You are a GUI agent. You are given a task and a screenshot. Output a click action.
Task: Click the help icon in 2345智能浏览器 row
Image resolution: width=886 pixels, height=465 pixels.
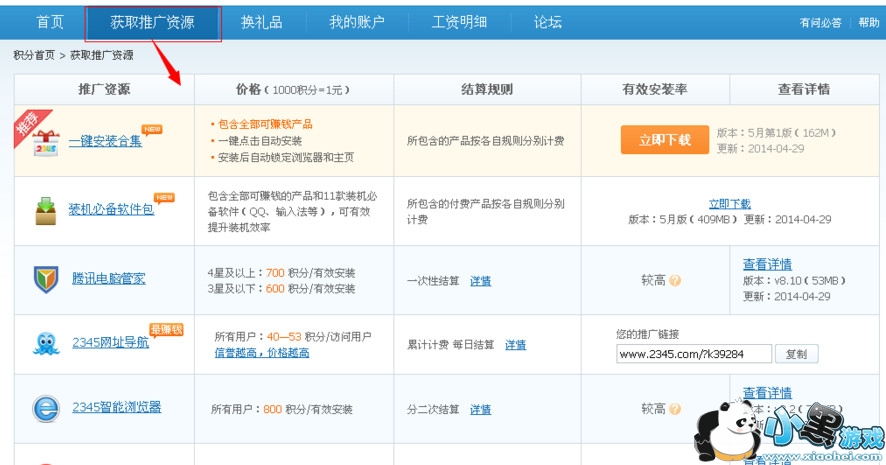coord(675,409)
